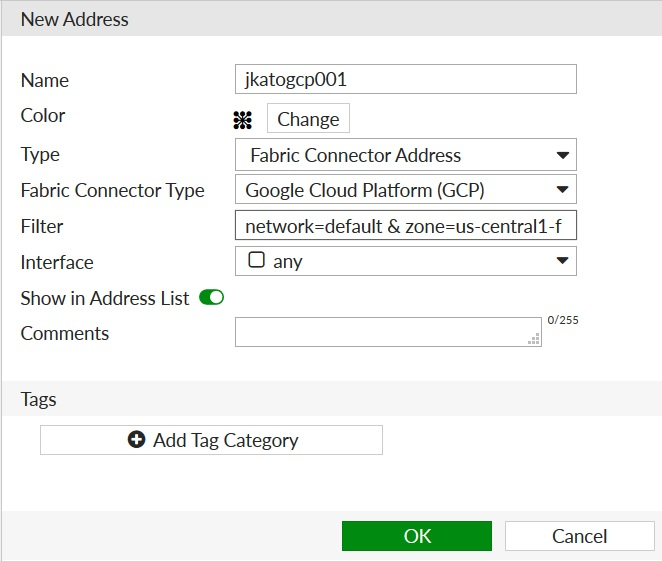Disable the Show in Address List toggle
This screenshot has height=561, width=662.
[x=212, y=298]
